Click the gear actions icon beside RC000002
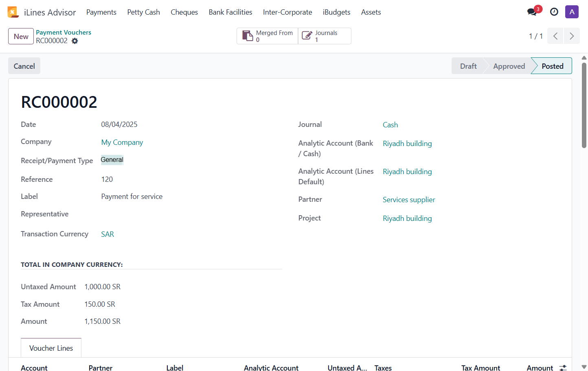 75,41
